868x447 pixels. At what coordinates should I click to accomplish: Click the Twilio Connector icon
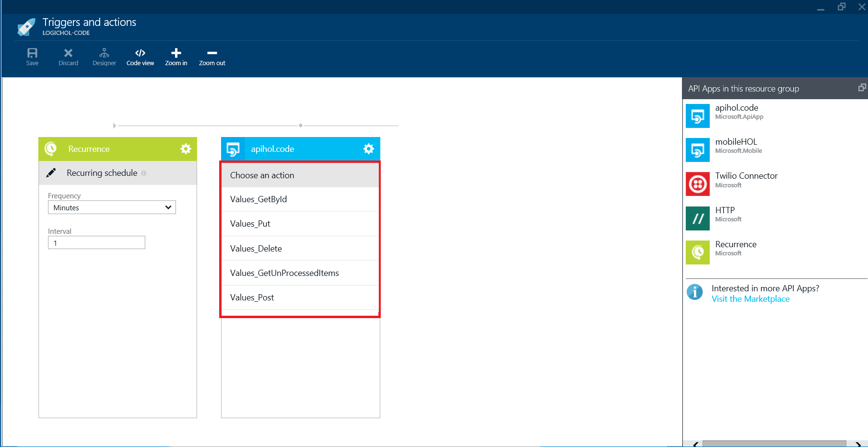[698, 184]
